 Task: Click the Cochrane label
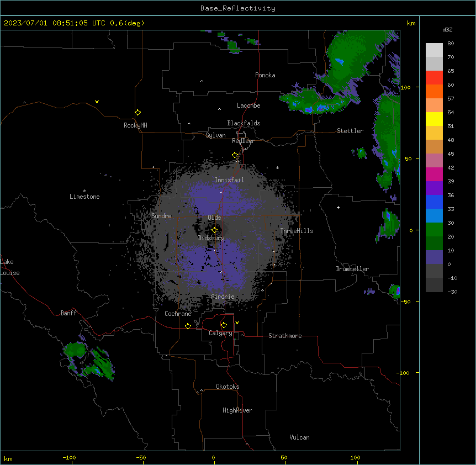click(178, 314)
